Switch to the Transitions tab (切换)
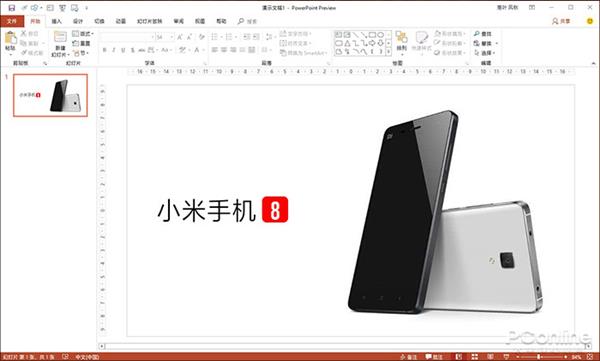 click(x=99, y=21)
